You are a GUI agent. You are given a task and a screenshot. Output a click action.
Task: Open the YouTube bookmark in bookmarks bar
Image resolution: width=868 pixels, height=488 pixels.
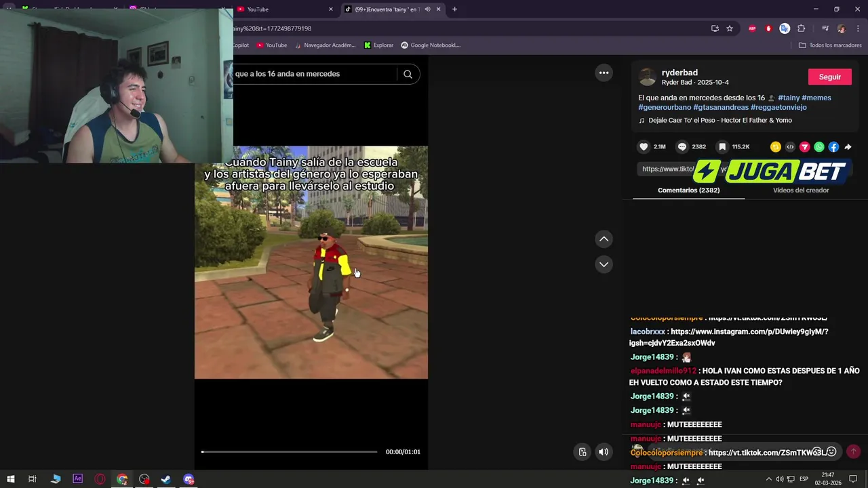tap(271, 45)
